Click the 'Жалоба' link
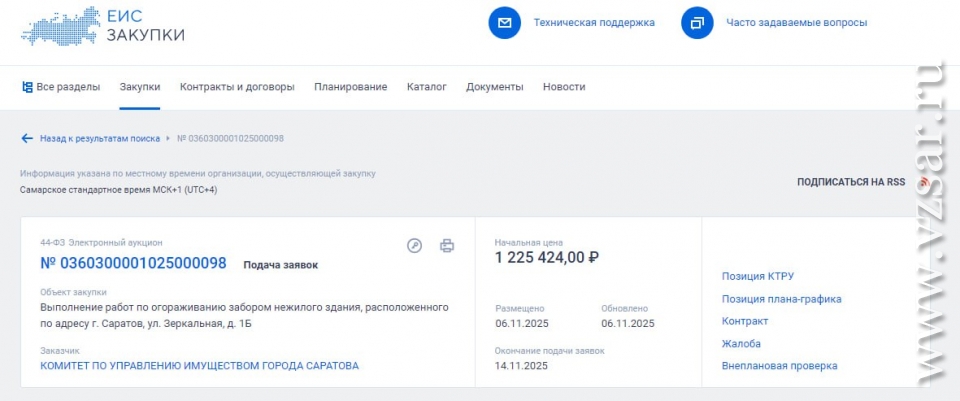The width and height of the screenshot is (960, 401). 741,344
